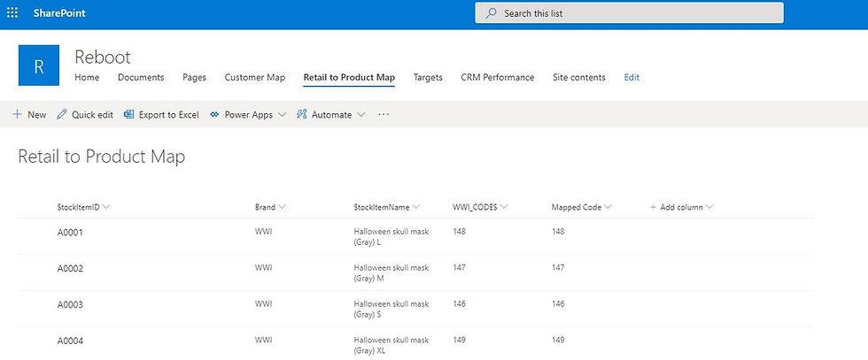Select the A0001 stock item row
The image size is (868, 360).
[x=415, y=237]
